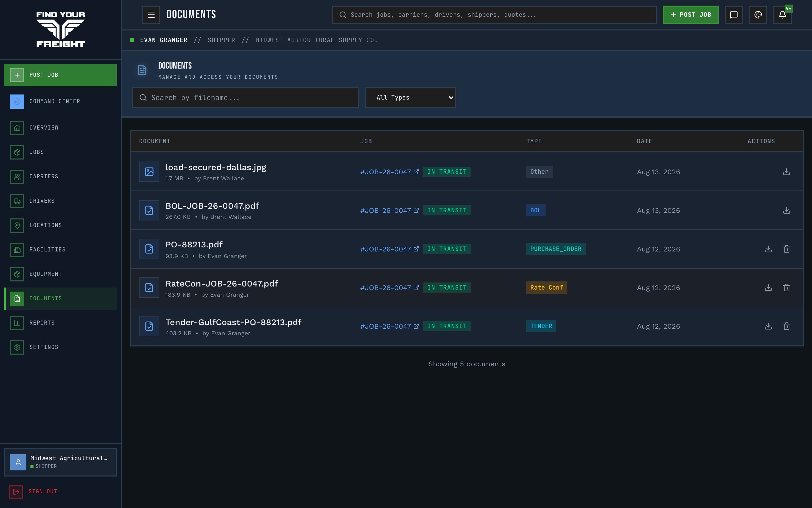Open Drivers in the sidebar
Screen dimensions: 812x508
click(60, 201)
